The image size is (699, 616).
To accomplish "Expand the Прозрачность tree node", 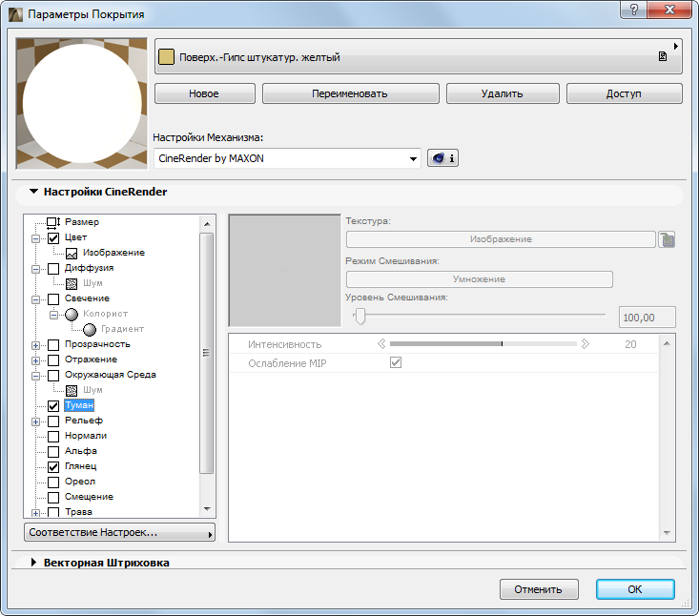I will (x=35, y=345).
